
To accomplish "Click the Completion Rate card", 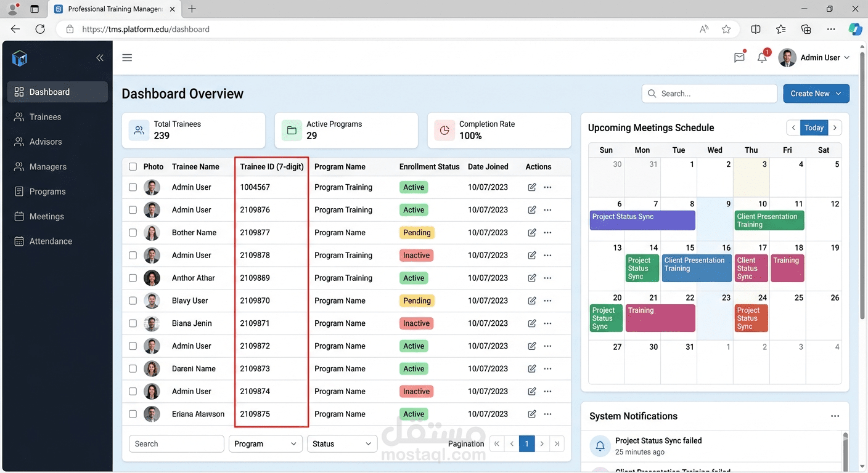I will 499,130.
